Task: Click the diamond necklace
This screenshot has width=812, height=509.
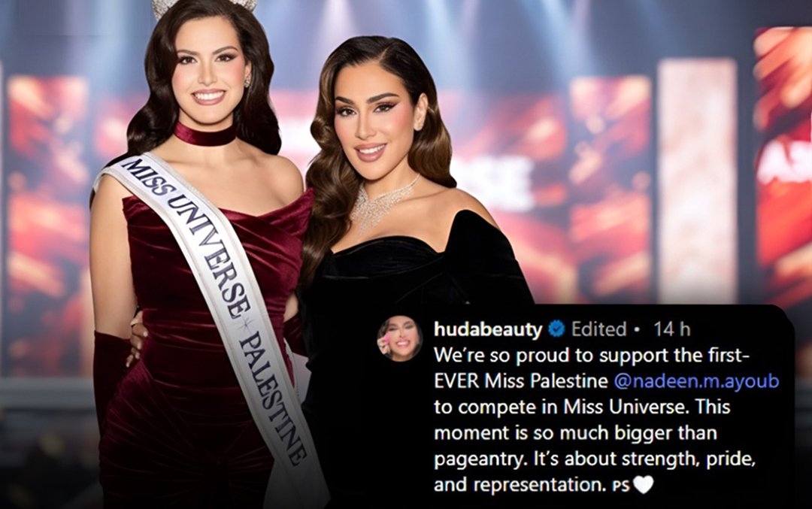Action: click(382, 203)
